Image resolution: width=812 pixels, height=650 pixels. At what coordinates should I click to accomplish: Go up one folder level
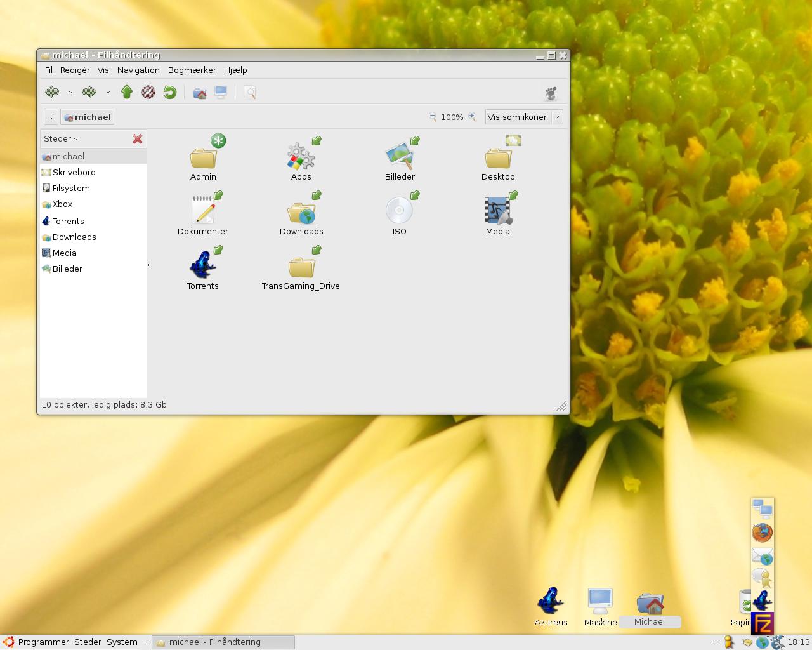click(x=127, y=92)
